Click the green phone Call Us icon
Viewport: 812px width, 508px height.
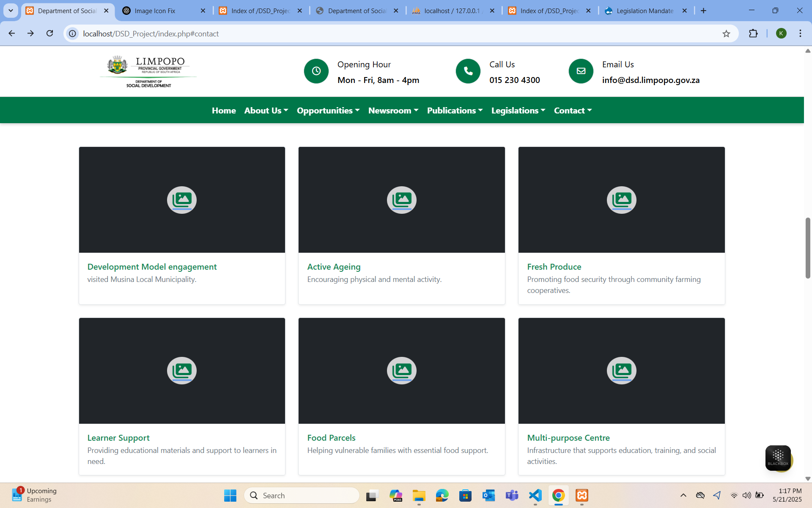coord(468,71)
